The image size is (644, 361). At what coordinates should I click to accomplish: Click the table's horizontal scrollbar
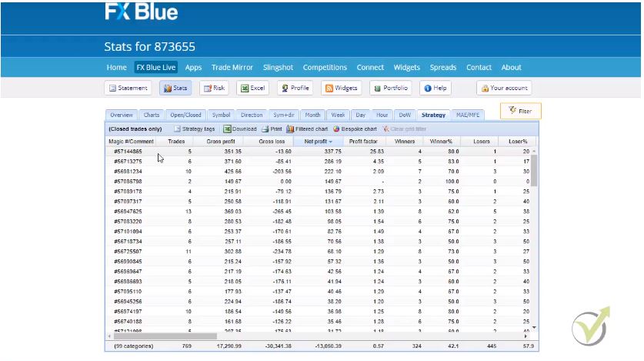pos(308,336)
